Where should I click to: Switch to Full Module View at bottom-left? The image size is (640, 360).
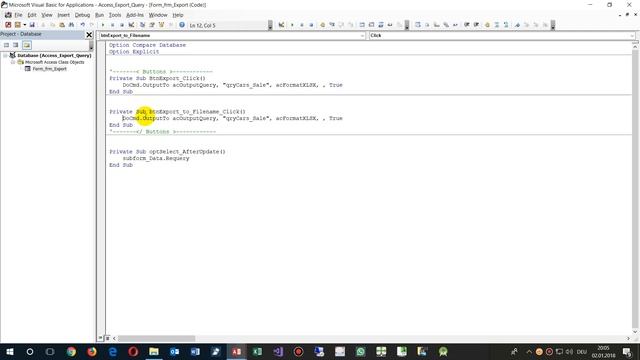(107, 338)
